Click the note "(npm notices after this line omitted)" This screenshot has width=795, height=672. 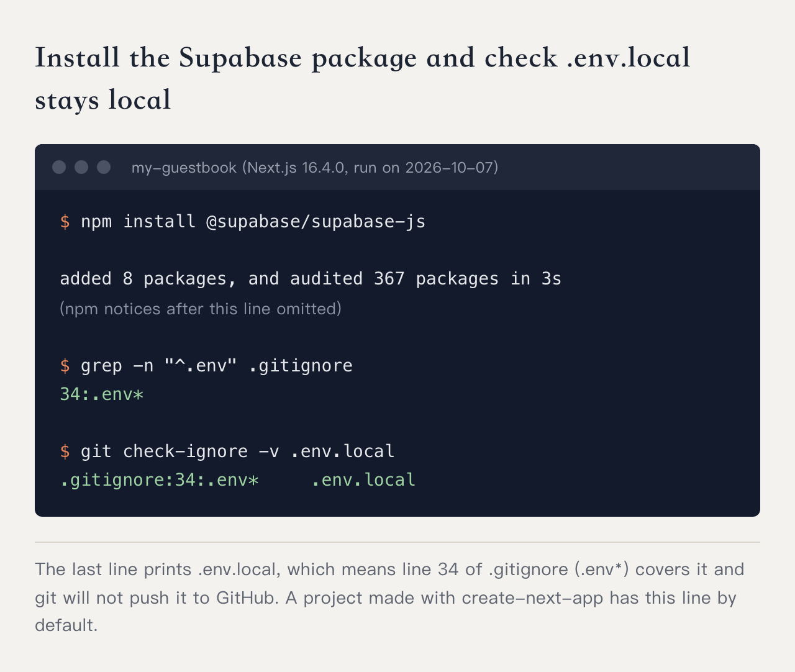201,309
